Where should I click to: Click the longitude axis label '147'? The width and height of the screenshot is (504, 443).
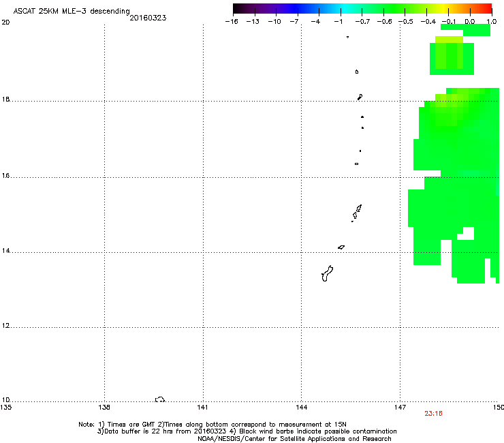(400, 408)
